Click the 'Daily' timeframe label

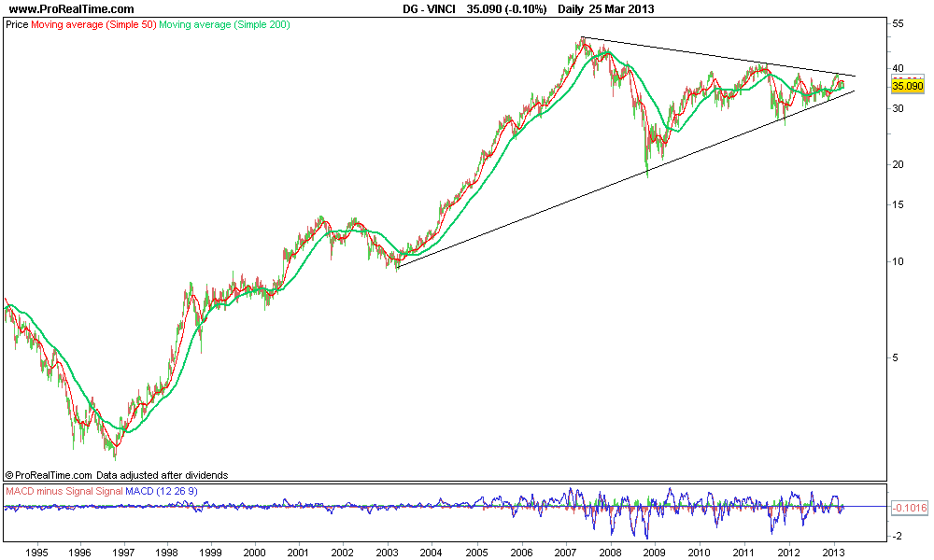(x=571, y=9)
